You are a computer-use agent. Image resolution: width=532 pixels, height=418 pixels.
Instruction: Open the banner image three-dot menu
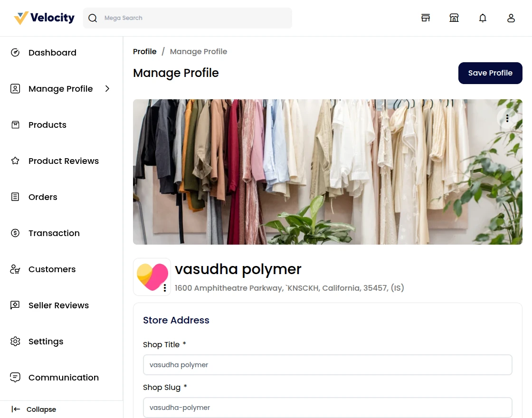pos(507,118)
